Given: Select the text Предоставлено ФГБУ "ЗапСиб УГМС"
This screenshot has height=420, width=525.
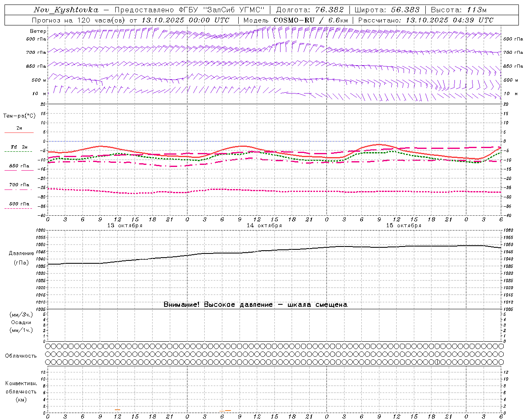Looking at the screenshot, I should [x=190, y=10].
